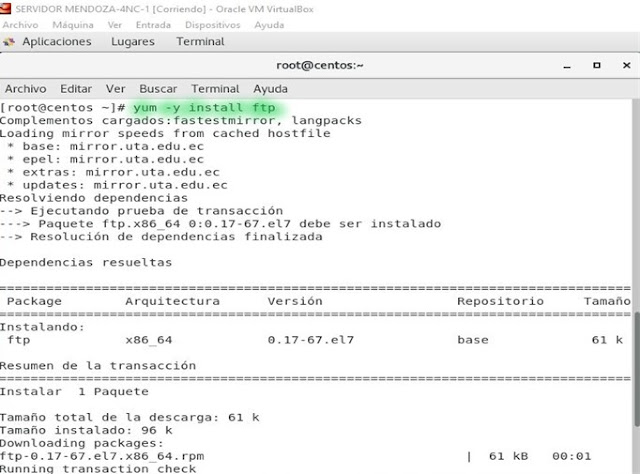Maximize the root@centos terminal window
The image size is (640, 474).
[x=597, y=65]
